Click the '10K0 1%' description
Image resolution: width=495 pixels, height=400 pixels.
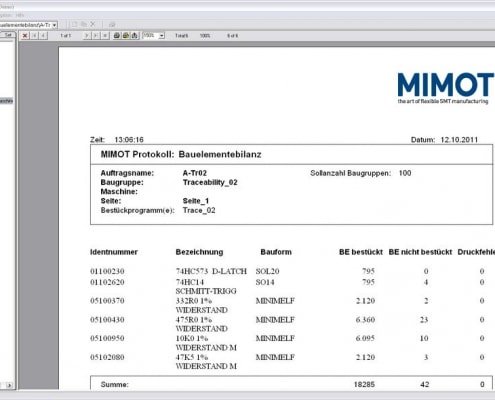pos(192,338)
